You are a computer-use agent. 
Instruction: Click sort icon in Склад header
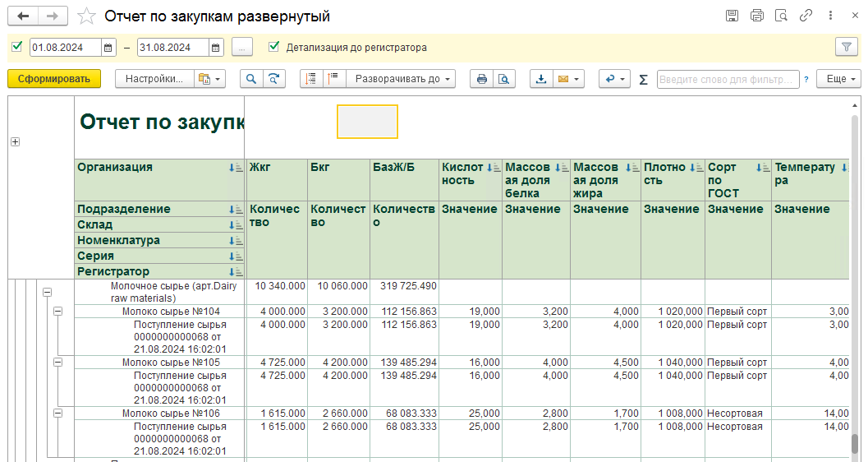click(x=236, y=225)
